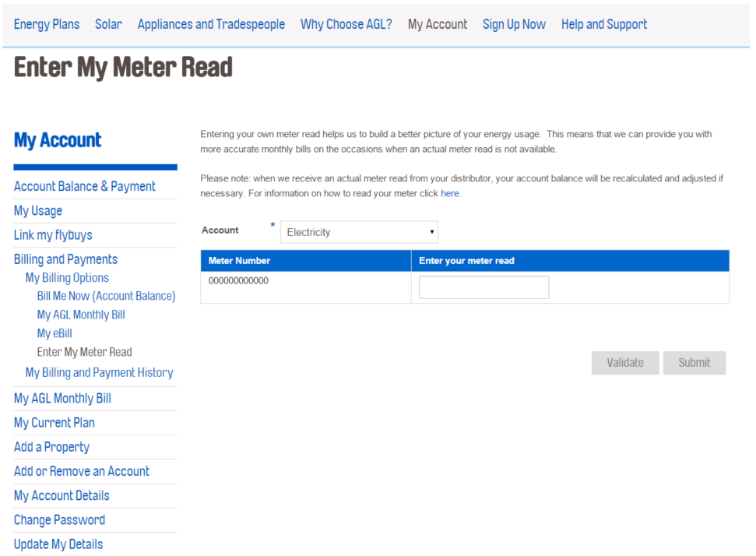Go to the Solar menu item
This screenshot has height=556, width=756.
[x=108, y=24]
